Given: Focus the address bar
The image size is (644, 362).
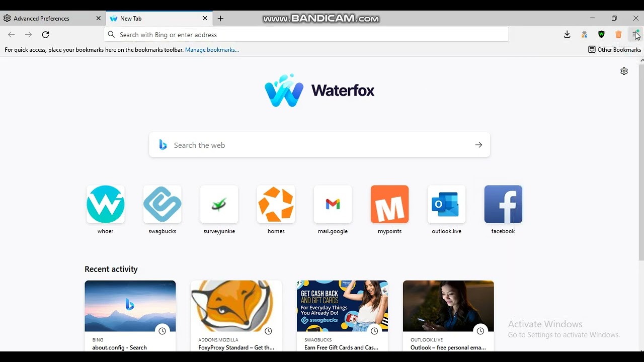Looking at the screenshot, I should [306, 35].
